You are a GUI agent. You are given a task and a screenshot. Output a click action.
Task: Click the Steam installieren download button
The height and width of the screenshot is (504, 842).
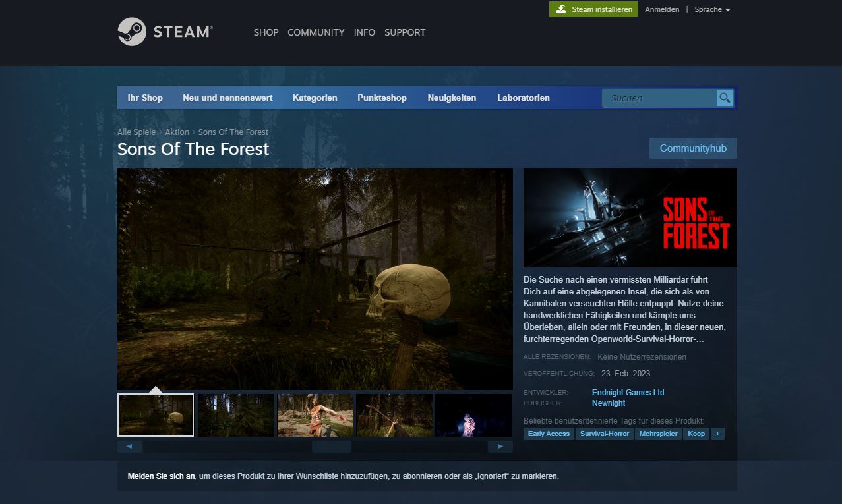point(593,9)
